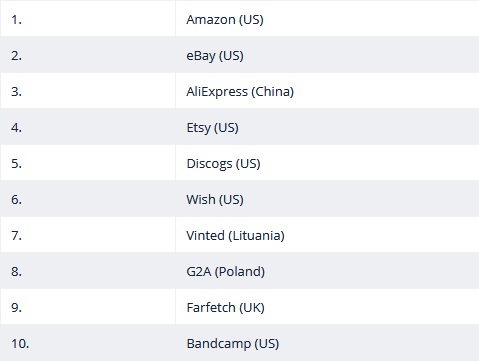
Task: Select rank number 3. in table
Action: (17, 92)
